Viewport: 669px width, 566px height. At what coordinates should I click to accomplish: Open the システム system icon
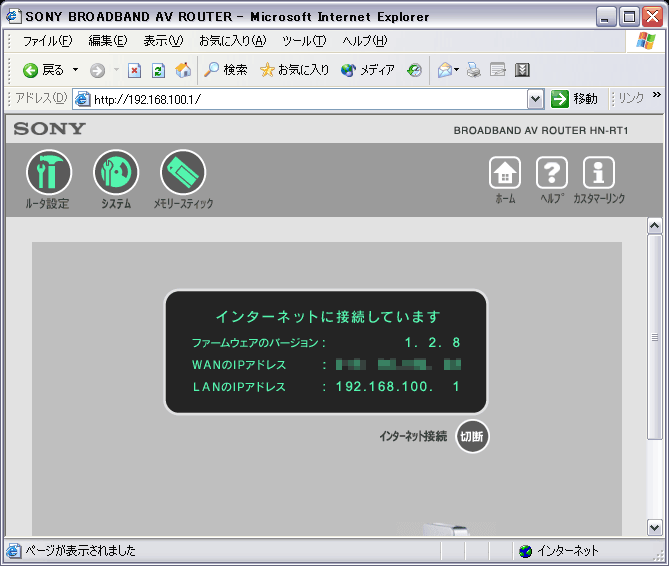pos(116,172)
